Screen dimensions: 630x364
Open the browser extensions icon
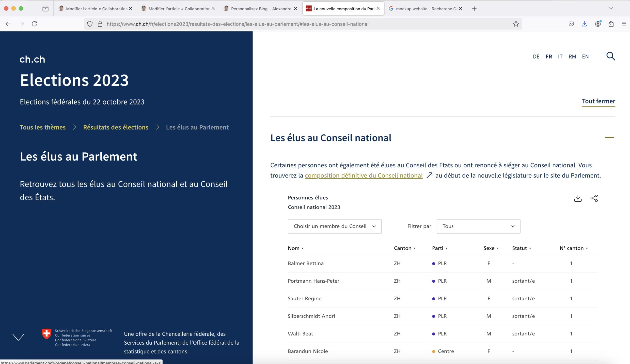tap(611, 24)
